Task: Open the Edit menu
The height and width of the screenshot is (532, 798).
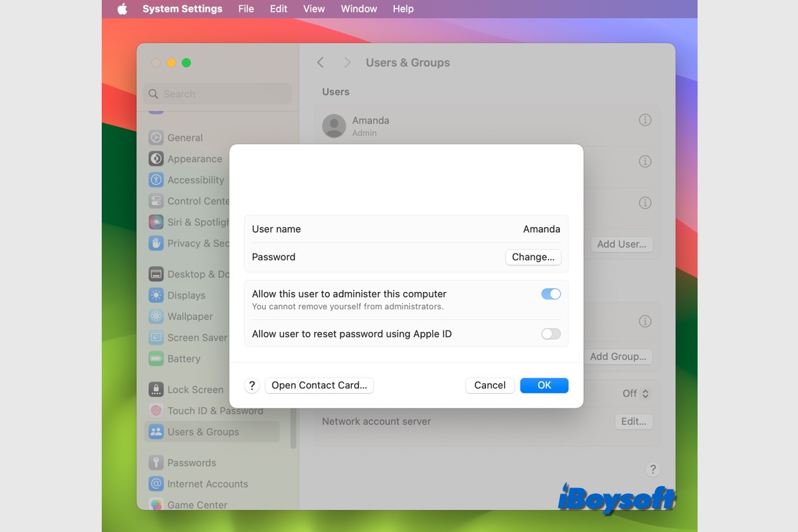Action: click(x=279, y=9)
